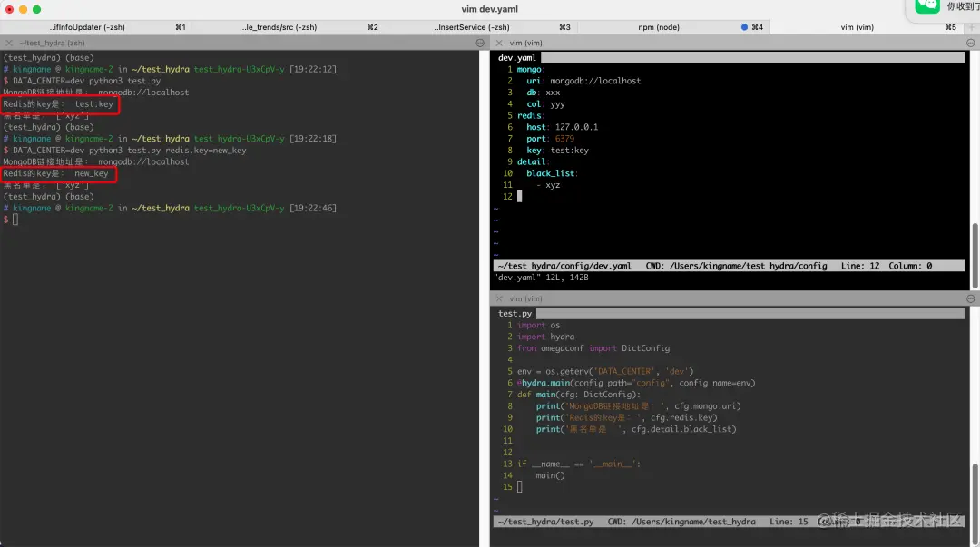This screenshot has height=547, width=980.
Task: Open the ~/test_hydra zsh pane options menu
Action: pos(480,44)
